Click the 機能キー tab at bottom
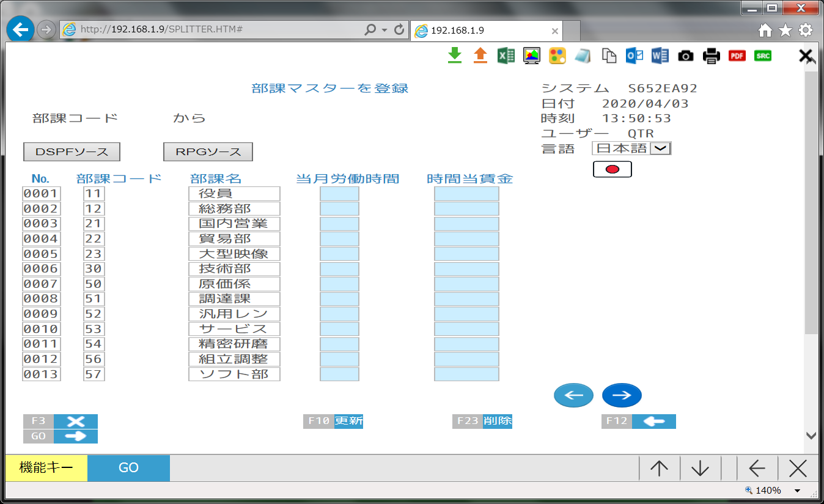 coord(46,468)
